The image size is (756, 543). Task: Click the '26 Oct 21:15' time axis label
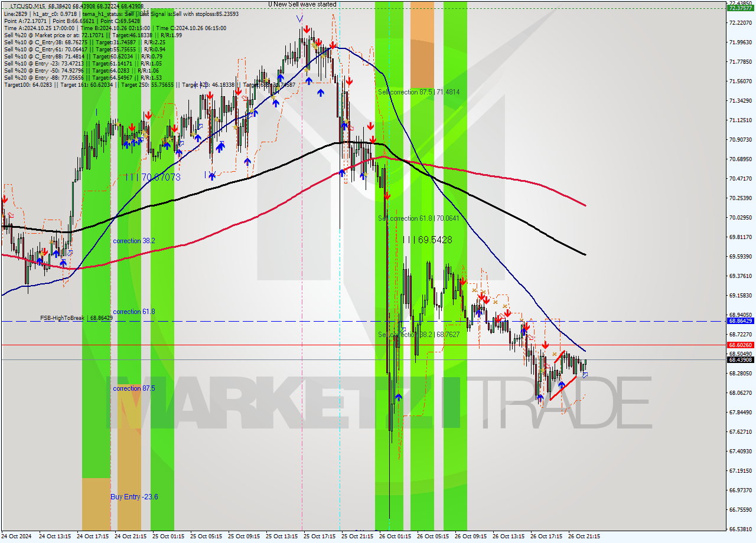click(584, 537)
